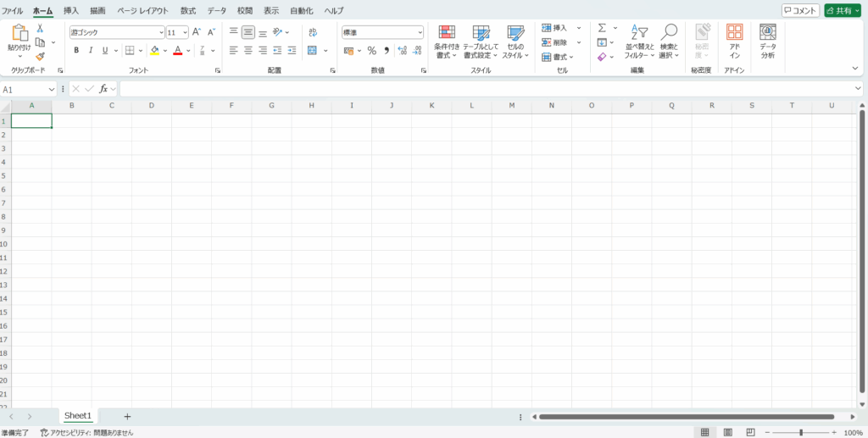The height and width of the screenshot is (438, 868).
Task: Expand 条件付き書式 conditional formatting menu
Action: point(447,42)
